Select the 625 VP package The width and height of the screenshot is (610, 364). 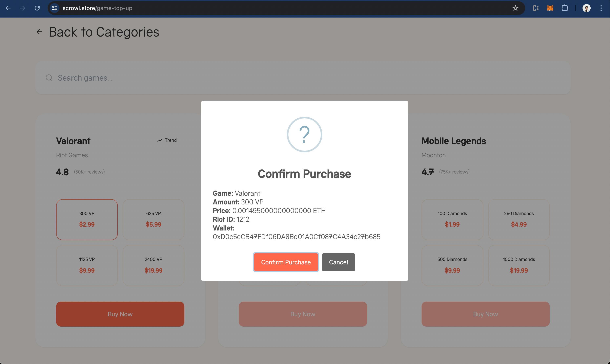pyautogui.click(x=154, y=220)
